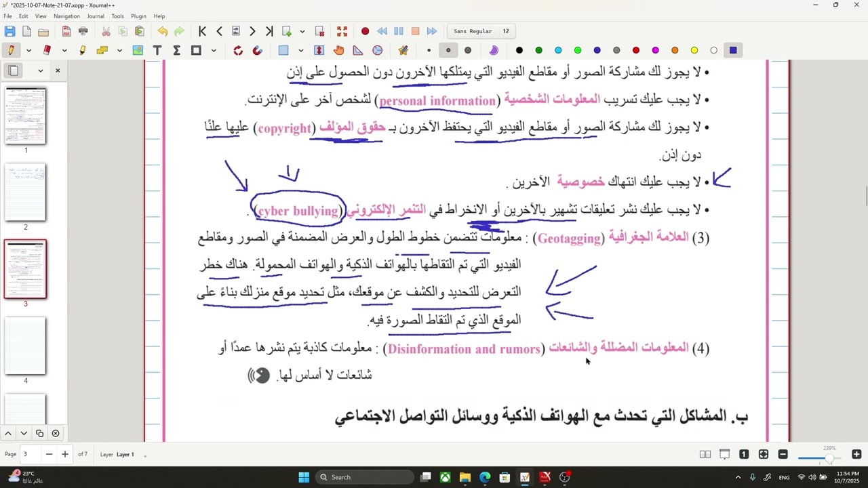Open Windows Start menu

pyautogui.click(x=304, y=477)
